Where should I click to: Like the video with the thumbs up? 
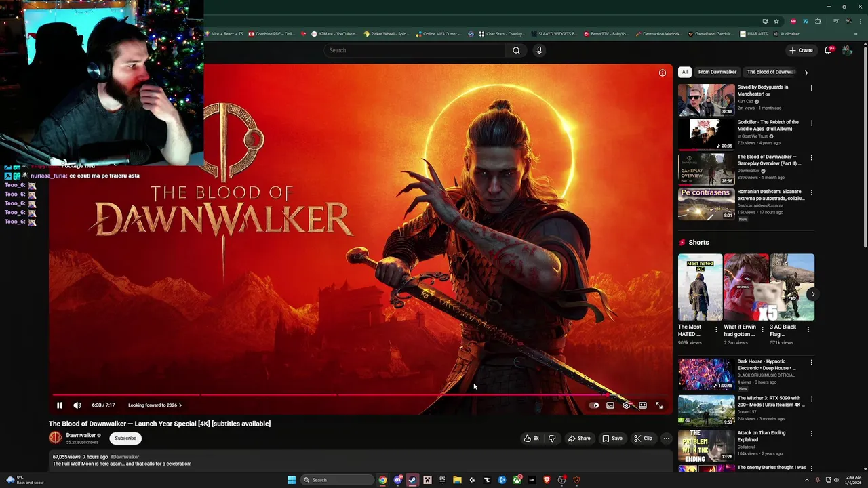click(x=531, y=439)
